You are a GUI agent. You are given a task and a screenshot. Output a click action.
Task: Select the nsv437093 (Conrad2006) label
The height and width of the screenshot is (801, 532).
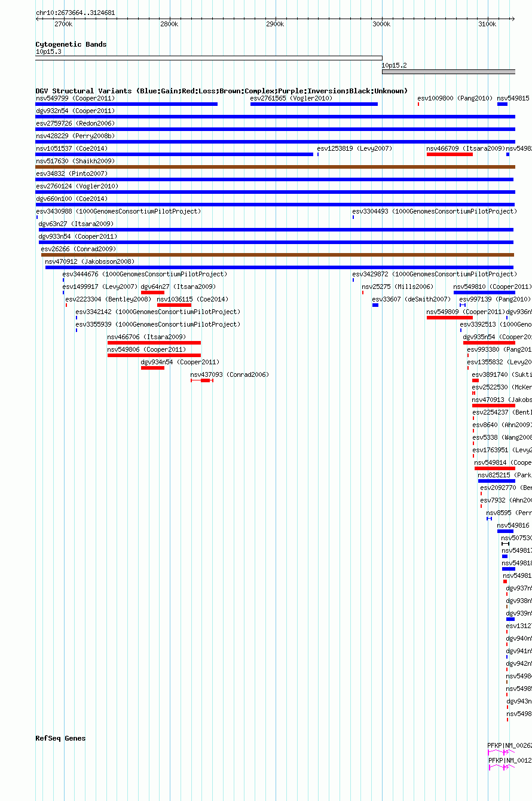230,374
